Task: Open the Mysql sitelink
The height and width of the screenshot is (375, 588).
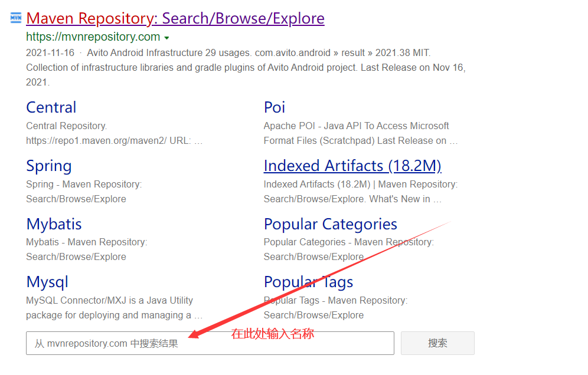Action: (47, 282)
